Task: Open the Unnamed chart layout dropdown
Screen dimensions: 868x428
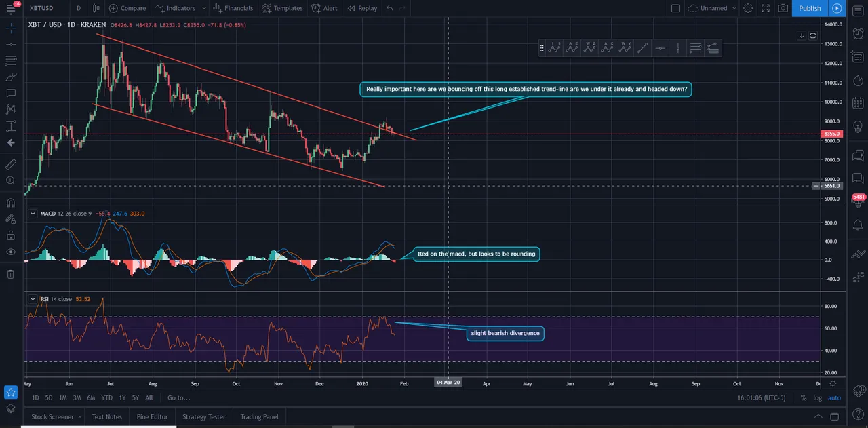Action: [x=712, y=8]
